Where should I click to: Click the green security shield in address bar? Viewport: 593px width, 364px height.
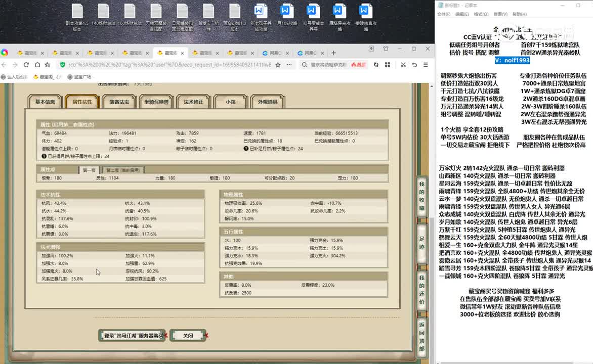[63, 65]
